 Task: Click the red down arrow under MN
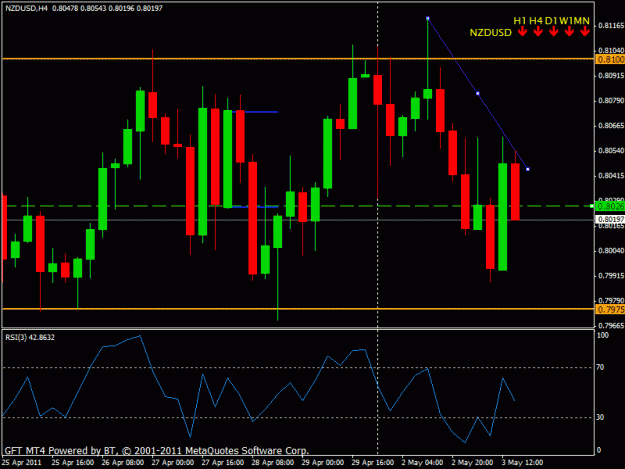click(x=584, y=31)
